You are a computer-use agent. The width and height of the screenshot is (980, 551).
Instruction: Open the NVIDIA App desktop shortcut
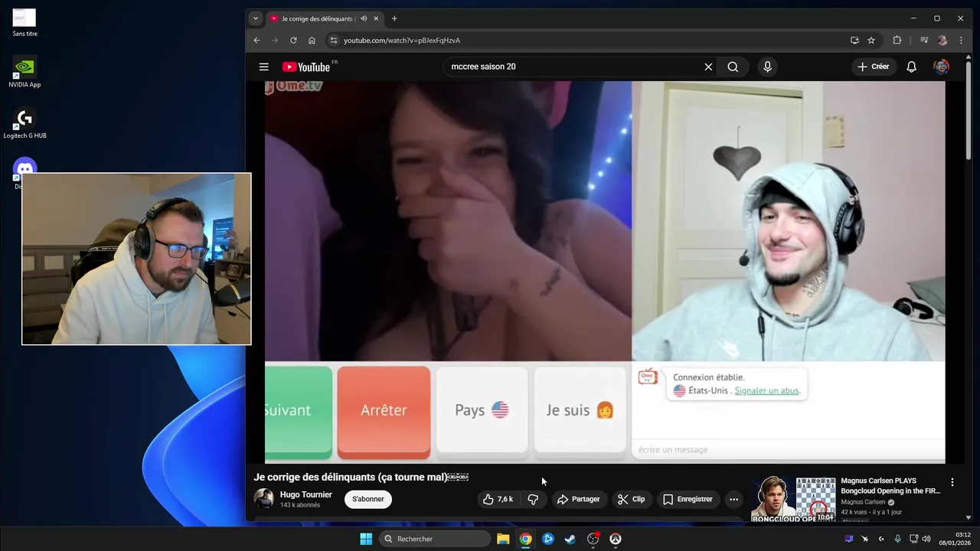point(24,72)
